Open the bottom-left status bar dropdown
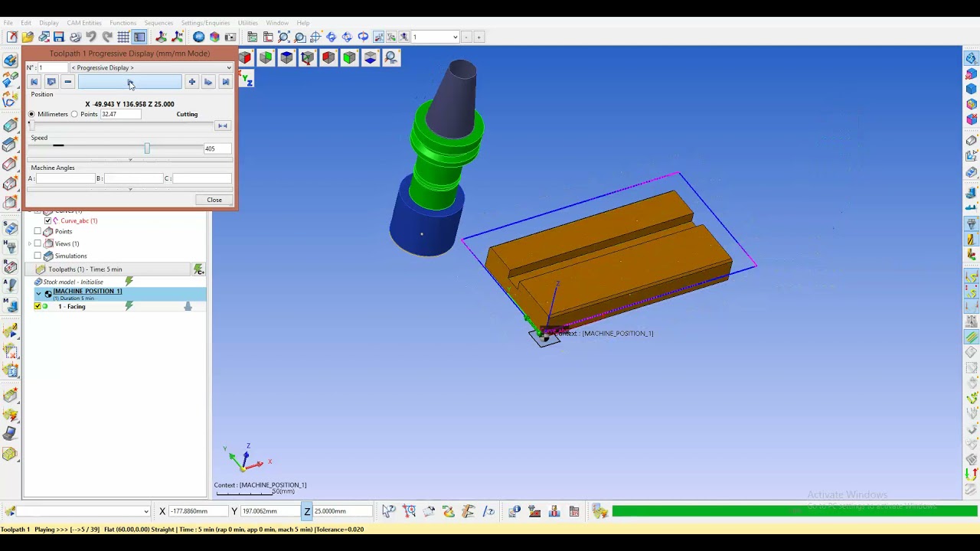Screen dimensions: 980x551 (x=145, y=511)
